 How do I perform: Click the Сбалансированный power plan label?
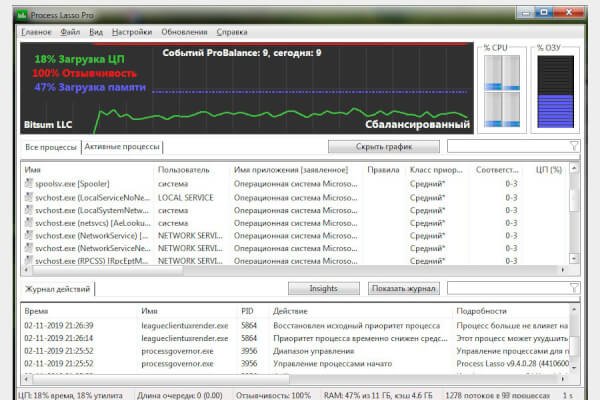coord(417,124)
